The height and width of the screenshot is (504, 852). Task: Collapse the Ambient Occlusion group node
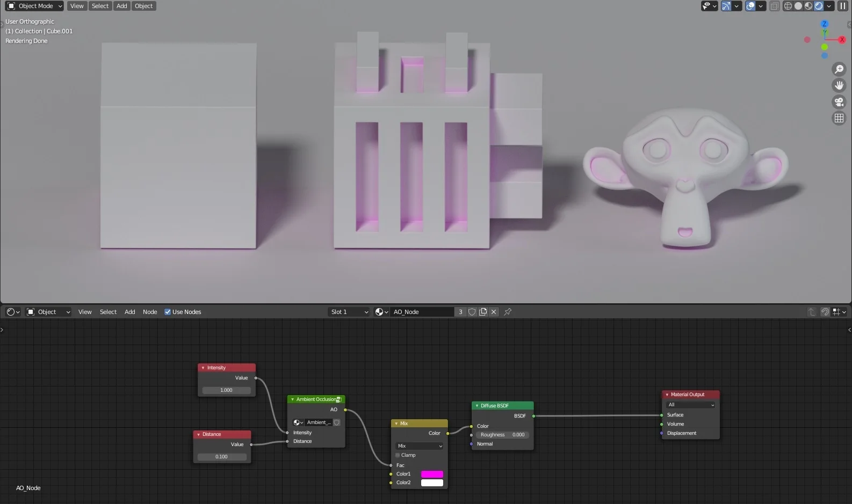(292, 399)
